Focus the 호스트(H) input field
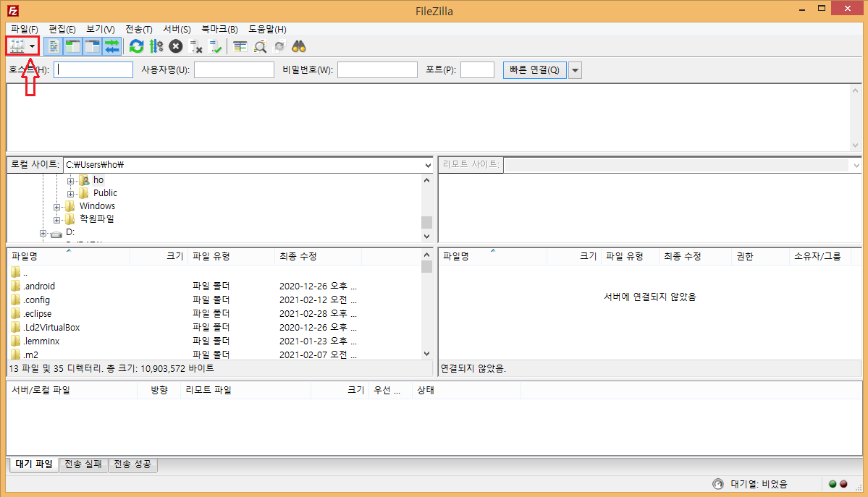Image resolution: width=868 pixels, height=497 pixels. (93, 69)
